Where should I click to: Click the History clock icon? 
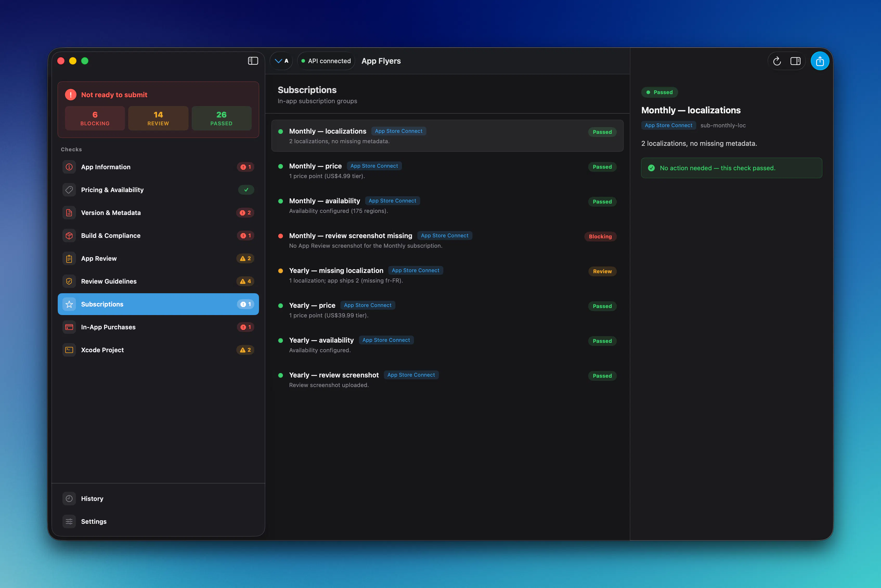(x=69, y=499)
